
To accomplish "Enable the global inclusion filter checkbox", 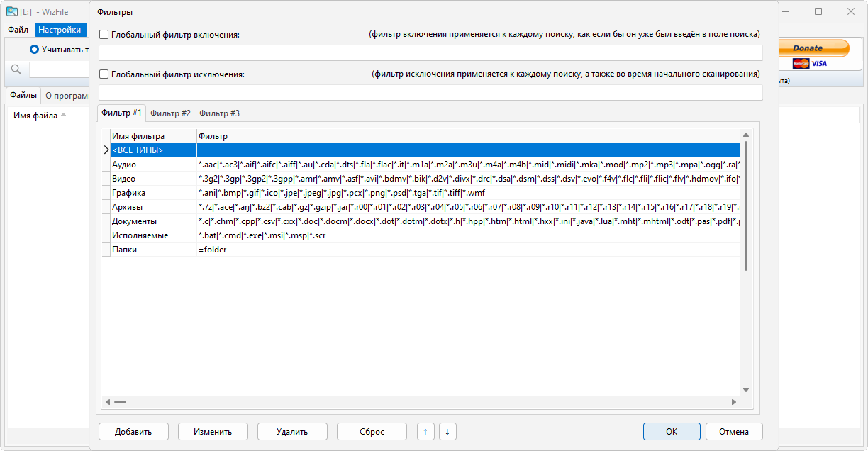I will click(104, 34).
